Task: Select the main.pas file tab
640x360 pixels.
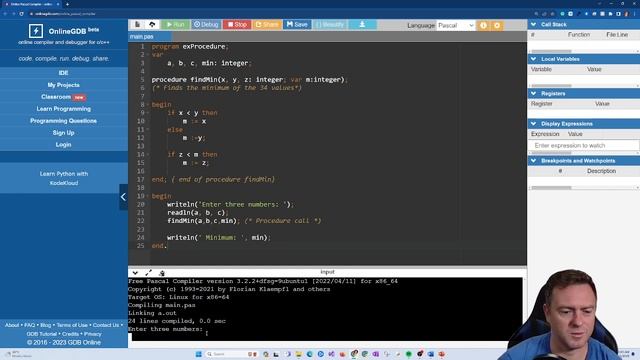Action: click(142, 37)
